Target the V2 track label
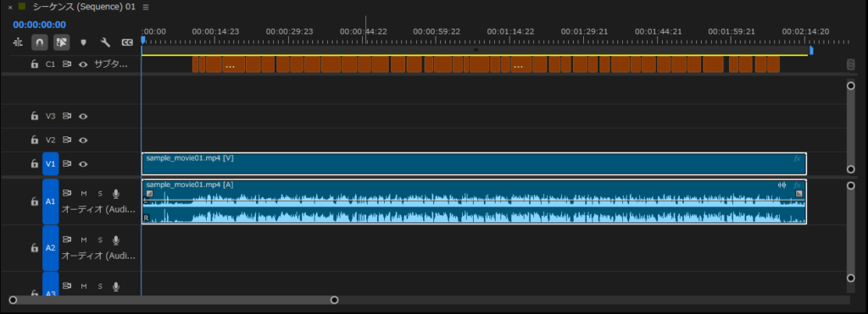 click(50, 140)
